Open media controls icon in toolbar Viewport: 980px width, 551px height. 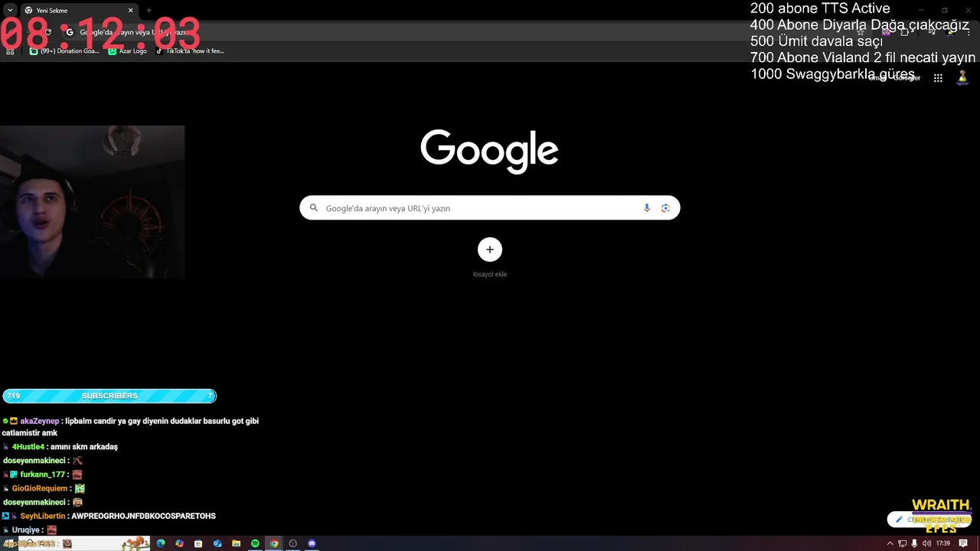(x=932, y=32)
